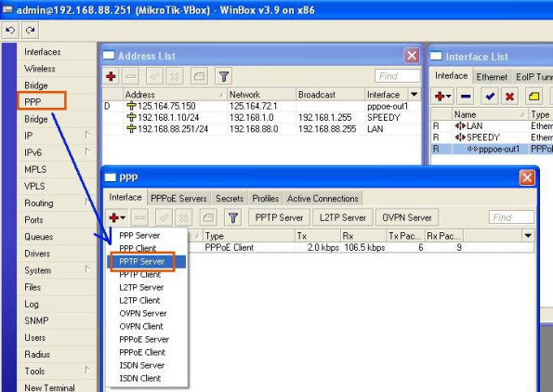Click the Undo arrow in top toolbar

(x=10, y=31)
